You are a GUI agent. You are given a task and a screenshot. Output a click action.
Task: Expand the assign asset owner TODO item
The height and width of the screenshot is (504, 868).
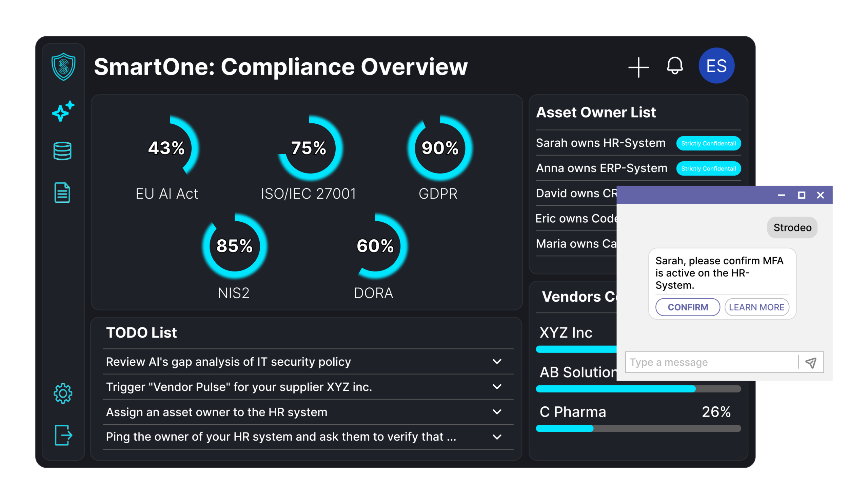(x=497, y=412)
